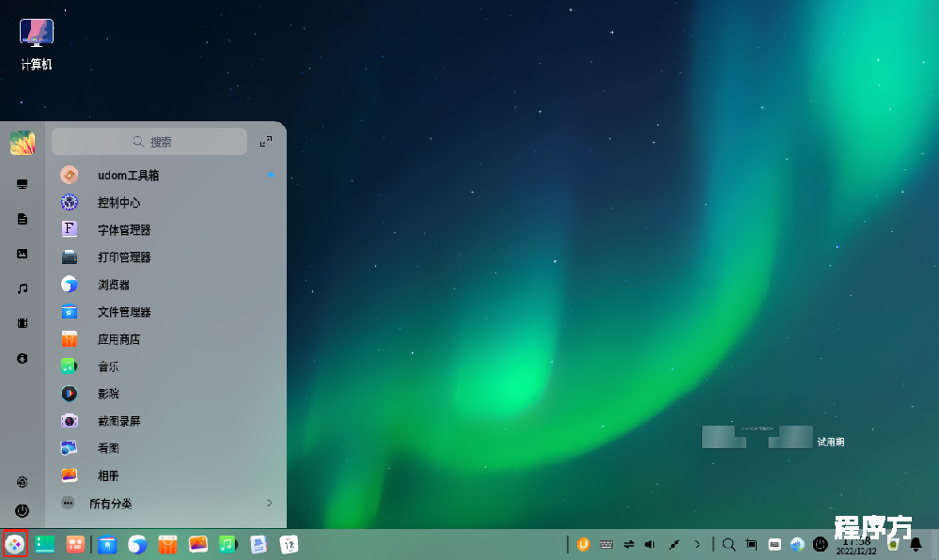Screen dimensions: 939x560
Task: Open 打印管理器 in the launcher
Action: [x=165, y=257]
